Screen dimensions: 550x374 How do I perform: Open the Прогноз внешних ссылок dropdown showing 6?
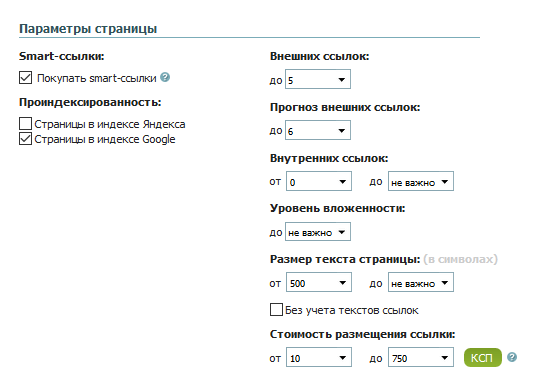click(318, 130)
